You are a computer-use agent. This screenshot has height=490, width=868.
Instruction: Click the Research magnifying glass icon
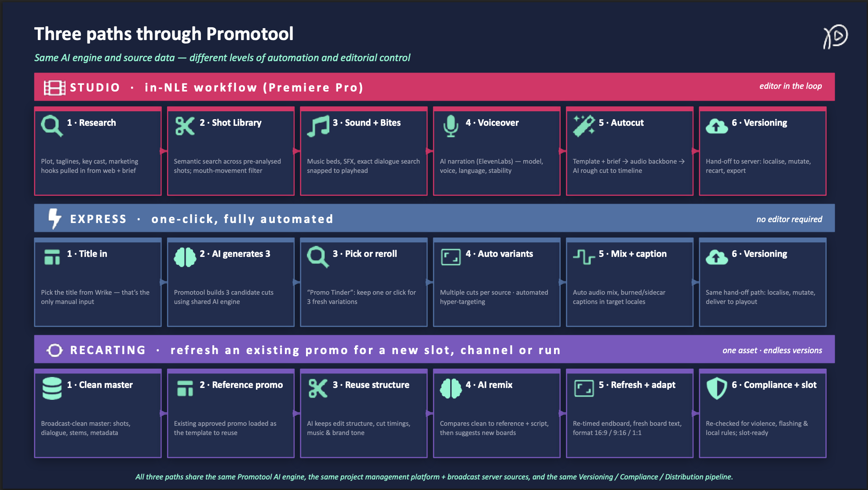point(52,126)
